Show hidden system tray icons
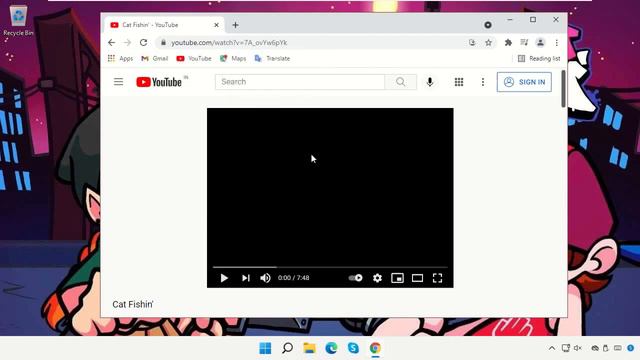Screen dimensions: 640x360 coord(552,348)
